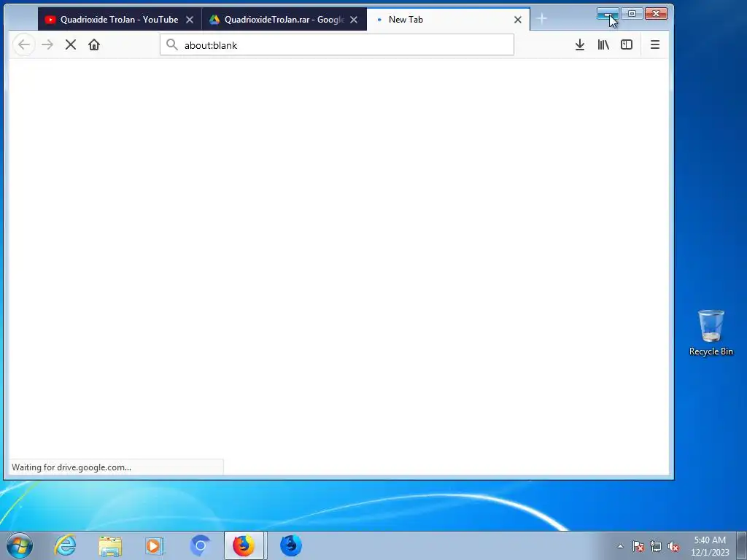Click the Firefox back arrow button
This screenshot has height=560, width=747.
click(x=24, y=44)
